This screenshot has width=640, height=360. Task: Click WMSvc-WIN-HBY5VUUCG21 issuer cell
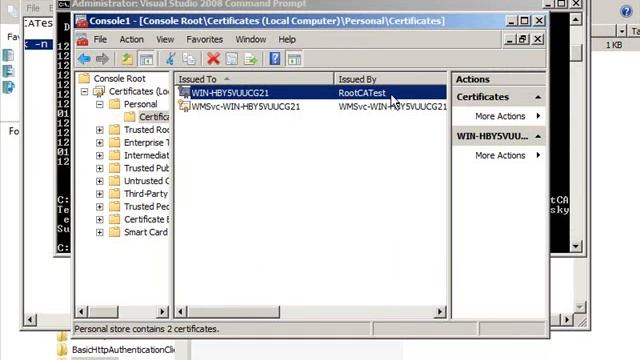392,107
